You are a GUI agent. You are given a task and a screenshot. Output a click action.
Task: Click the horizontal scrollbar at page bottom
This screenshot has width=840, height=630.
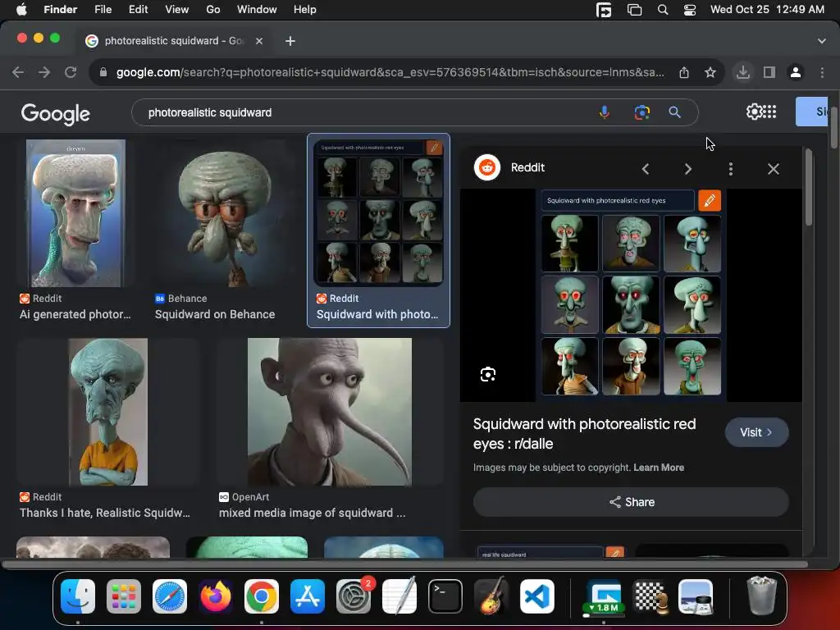click(x=405, y=564)
